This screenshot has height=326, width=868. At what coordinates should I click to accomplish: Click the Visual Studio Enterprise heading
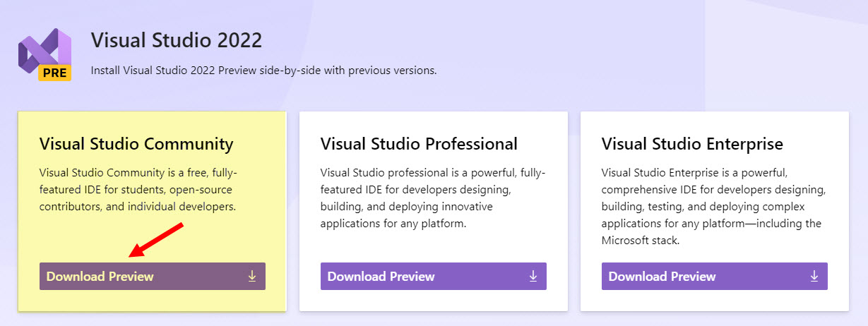point(692,145)
